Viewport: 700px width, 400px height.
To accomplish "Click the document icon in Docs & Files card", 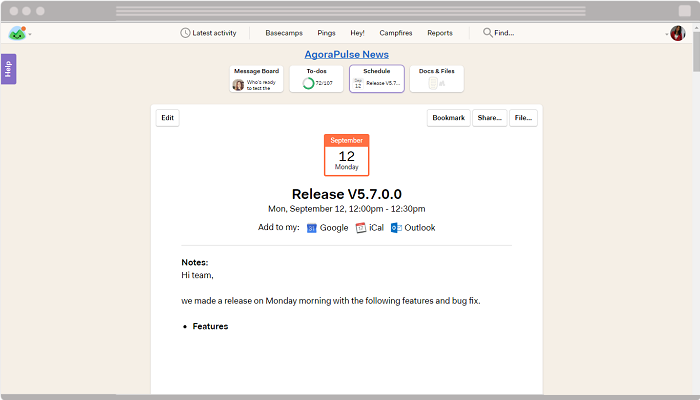I will (x=433, y=83).
